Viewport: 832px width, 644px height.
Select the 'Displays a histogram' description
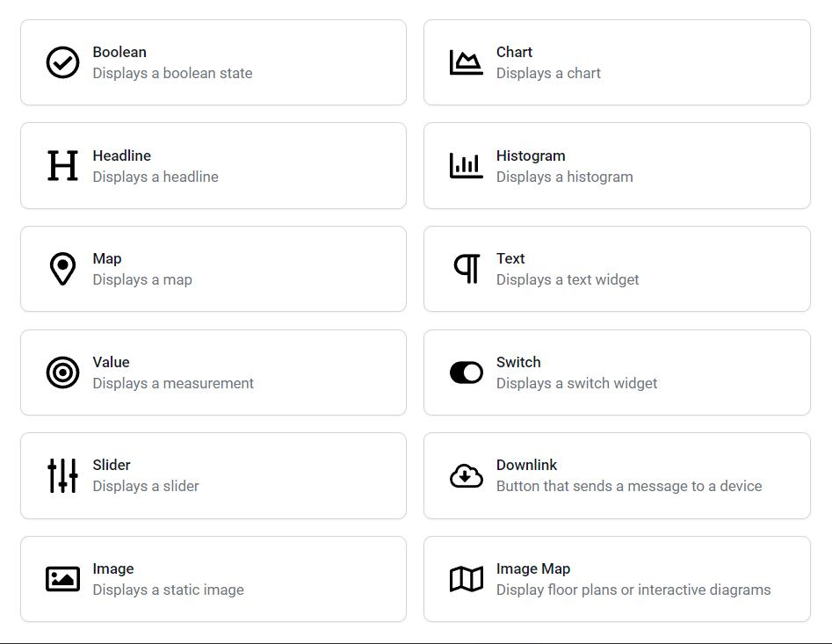(x=564, y=177)
